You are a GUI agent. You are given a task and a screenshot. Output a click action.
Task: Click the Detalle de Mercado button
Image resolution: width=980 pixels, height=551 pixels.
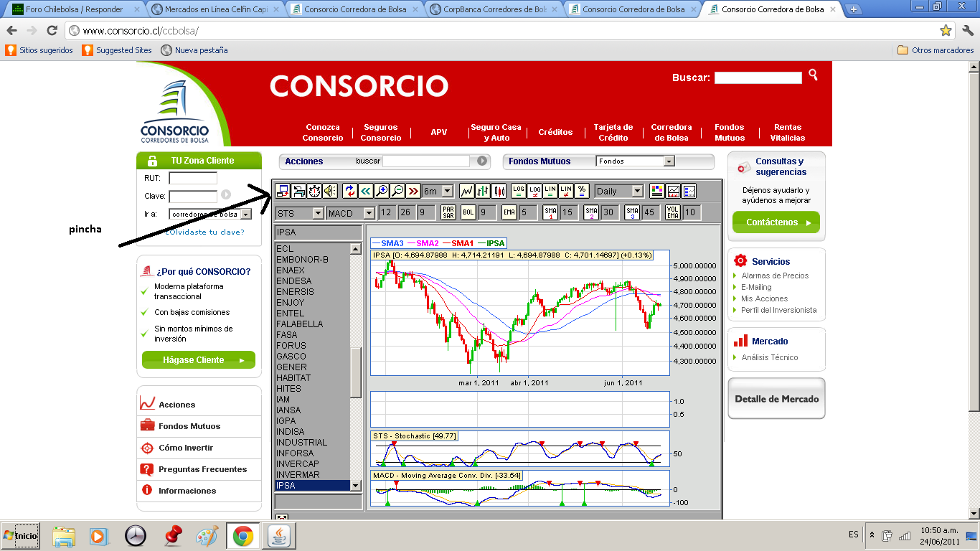tap(777, 399)
